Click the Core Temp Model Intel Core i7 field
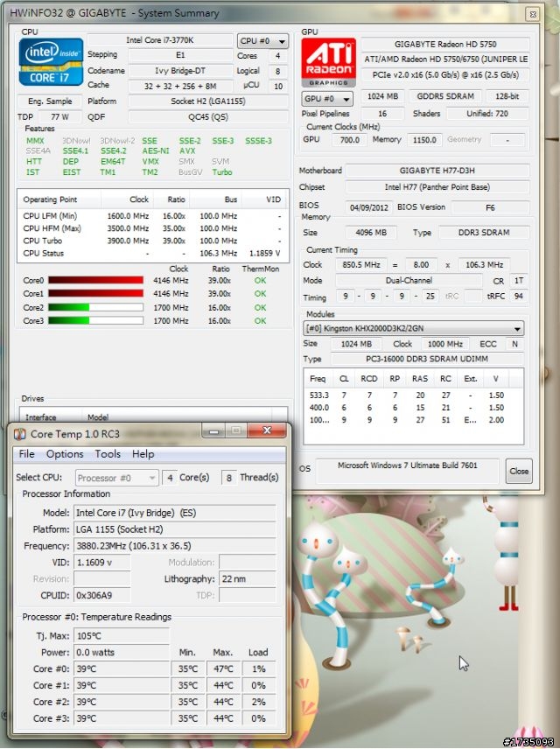 (x=175, y=513)
